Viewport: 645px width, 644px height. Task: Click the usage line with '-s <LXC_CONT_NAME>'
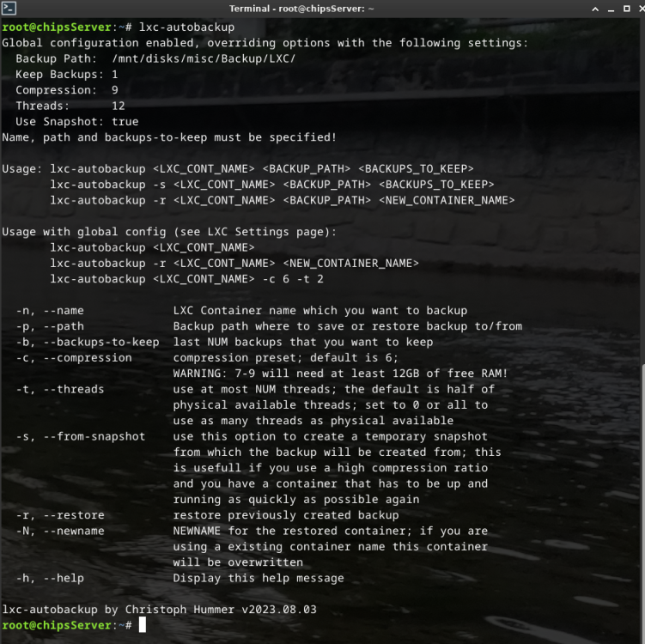[x=272, y=185]
